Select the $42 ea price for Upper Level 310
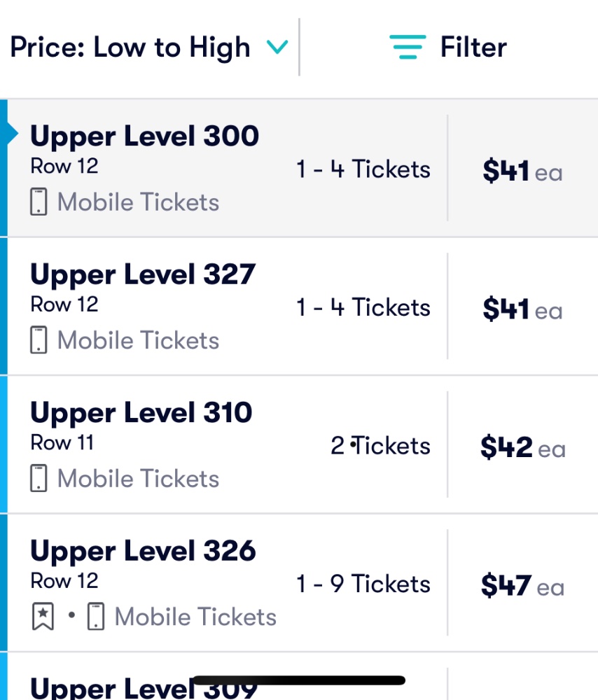598x700 pixels. tap(523, 447)
